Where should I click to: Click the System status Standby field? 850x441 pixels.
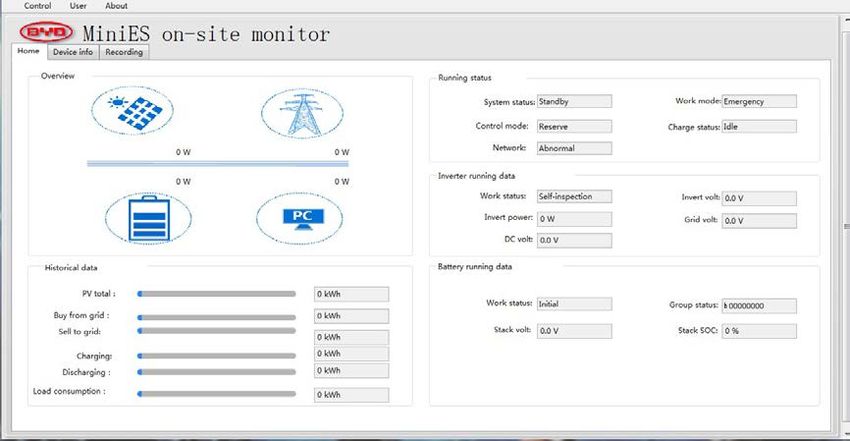(575, 101)
